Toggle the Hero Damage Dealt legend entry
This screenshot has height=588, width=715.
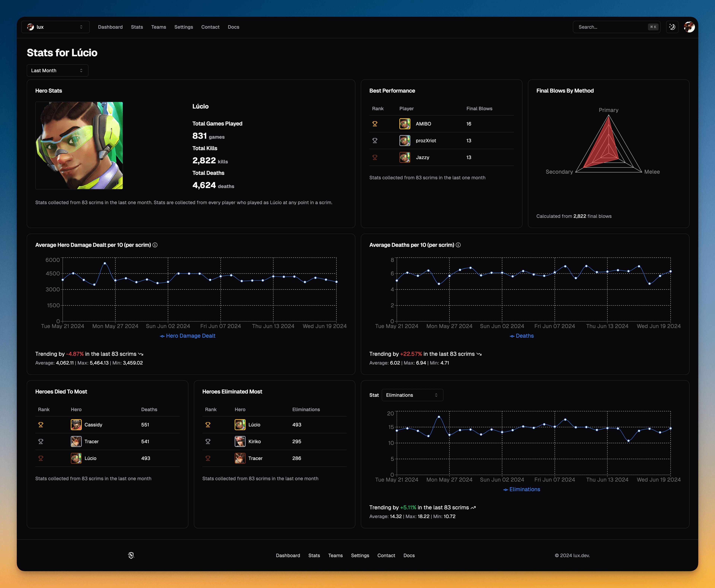pos(187,336)
